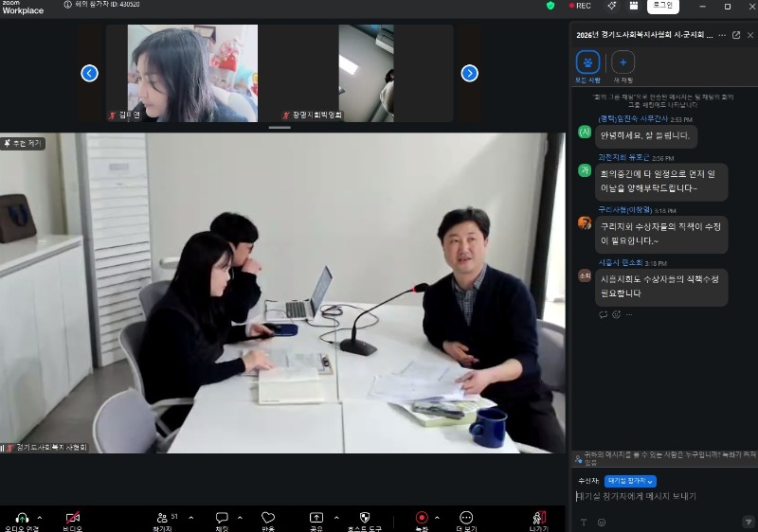Screen dimensions: 758x532
Task: Go to previous gallery page with left arrow
Action: tap(89, 74)
